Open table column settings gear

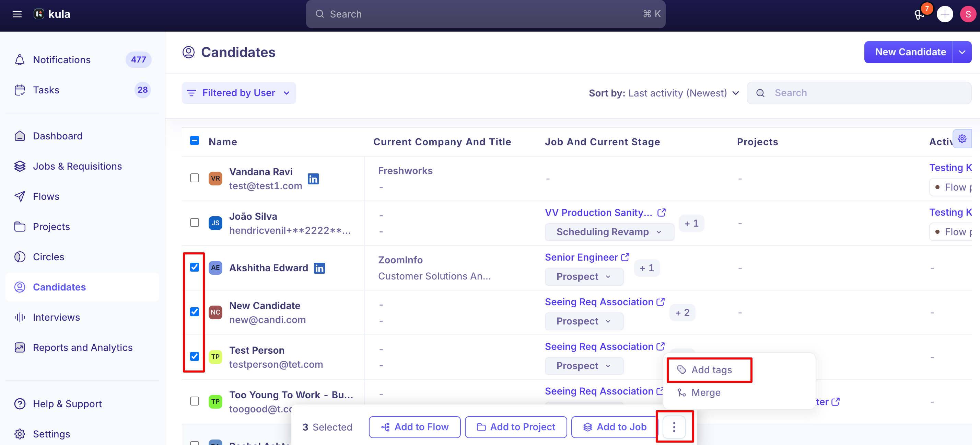962,139
